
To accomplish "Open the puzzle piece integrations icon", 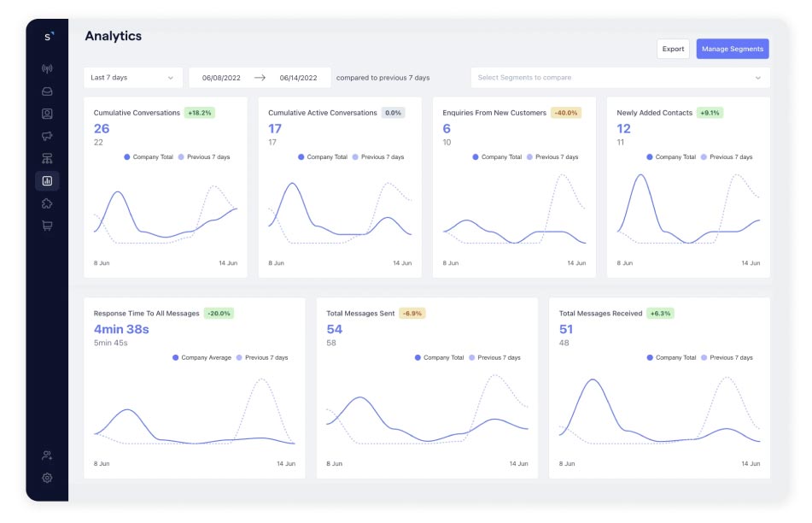I will click(47, 203).
